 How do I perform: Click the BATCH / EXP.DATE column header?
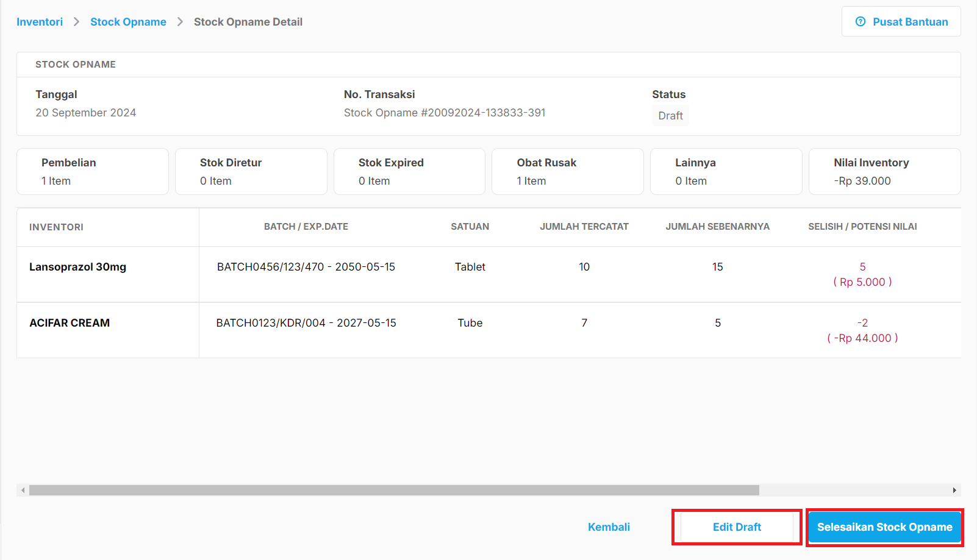click(306, 227)
